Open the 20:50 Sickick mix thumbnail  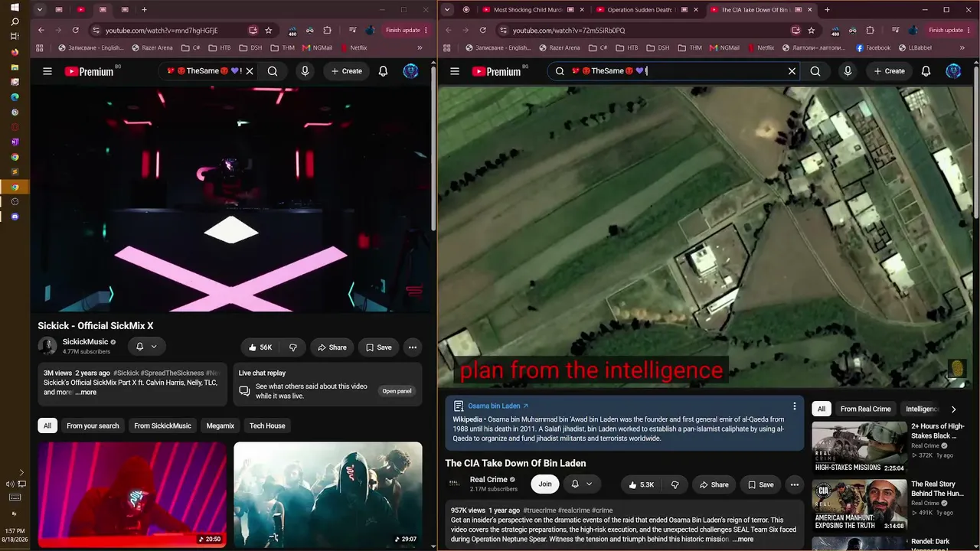(x=132, y=494)
